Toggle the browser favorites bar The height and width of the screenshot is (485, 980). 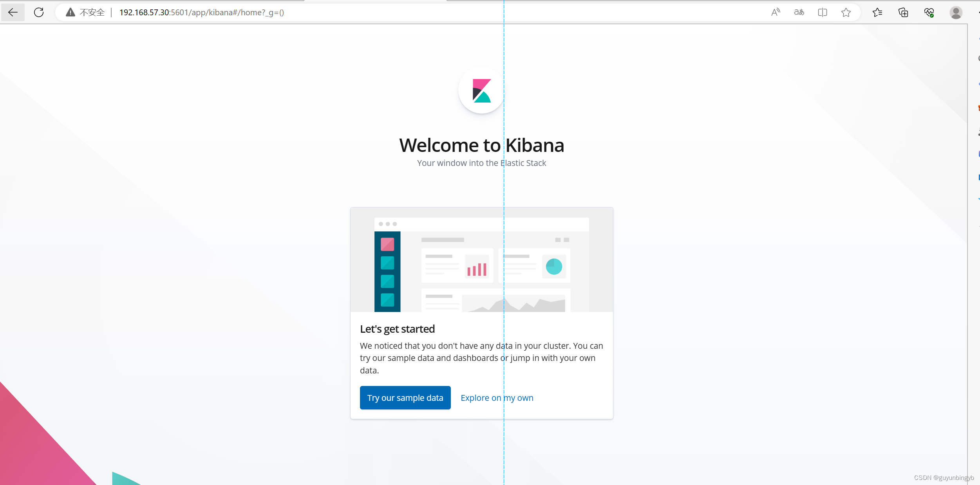click(877, 12)
